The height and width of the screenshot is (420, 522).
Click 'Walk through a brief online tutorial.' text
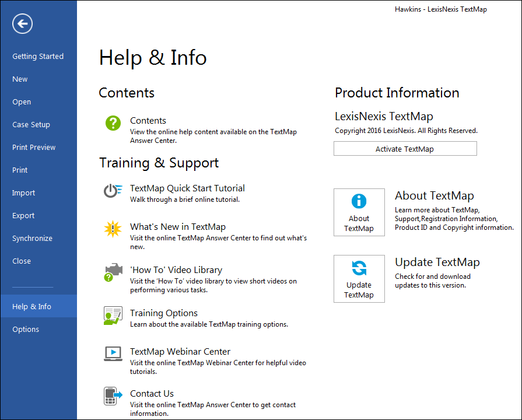(x=185, y=199)
